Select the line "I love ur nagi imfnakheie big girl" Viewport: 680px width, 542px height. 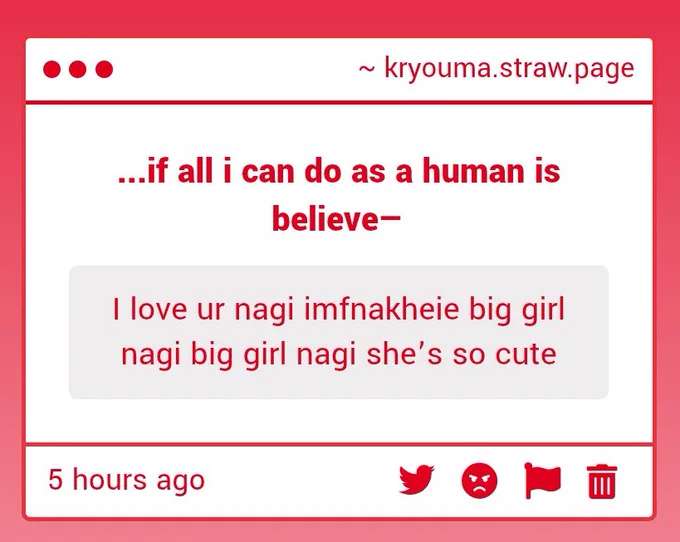click(x=339, y=310)
